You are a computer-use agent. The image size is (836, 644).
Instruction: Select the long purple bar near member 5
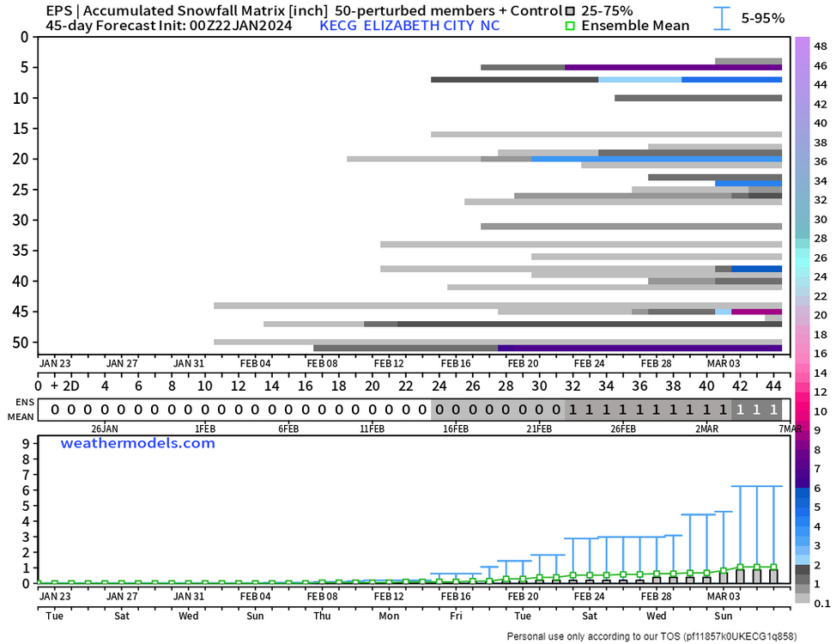(x=673, y=67)
